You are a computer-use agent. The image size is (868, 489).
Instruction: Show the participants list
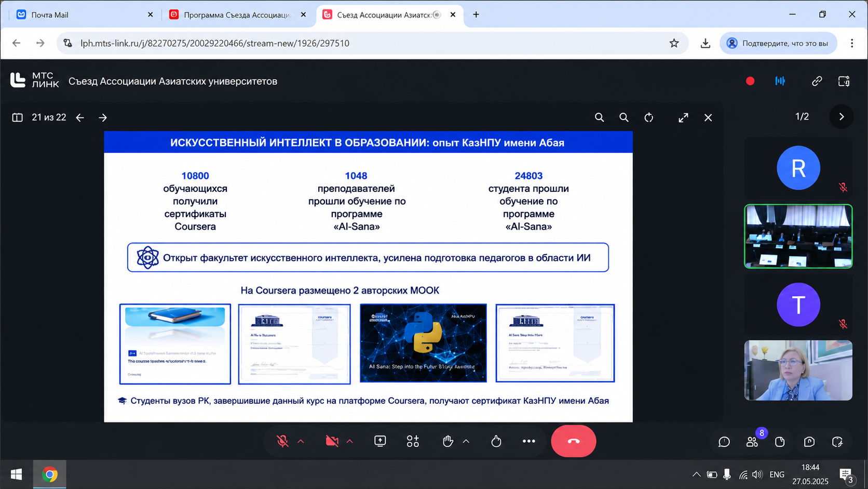pyautogui.click(x=752, y=442)
